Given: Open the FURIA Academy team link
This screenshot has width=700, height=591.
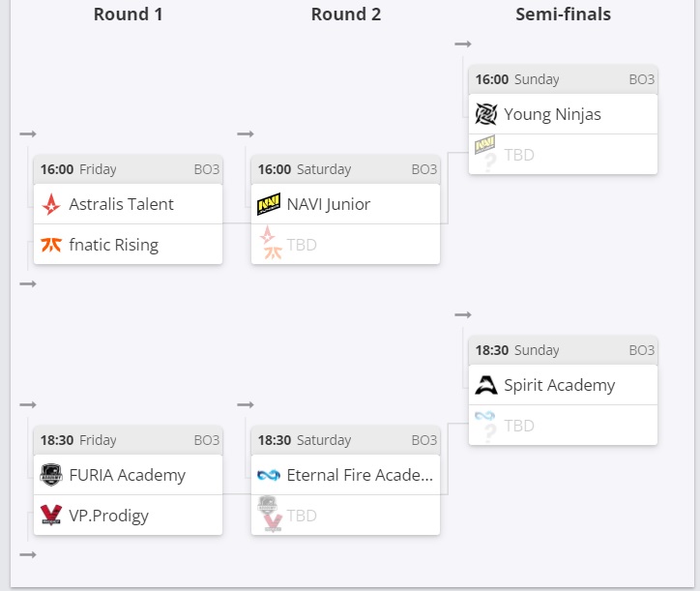Looking at the screenshot, I should 127,475.
